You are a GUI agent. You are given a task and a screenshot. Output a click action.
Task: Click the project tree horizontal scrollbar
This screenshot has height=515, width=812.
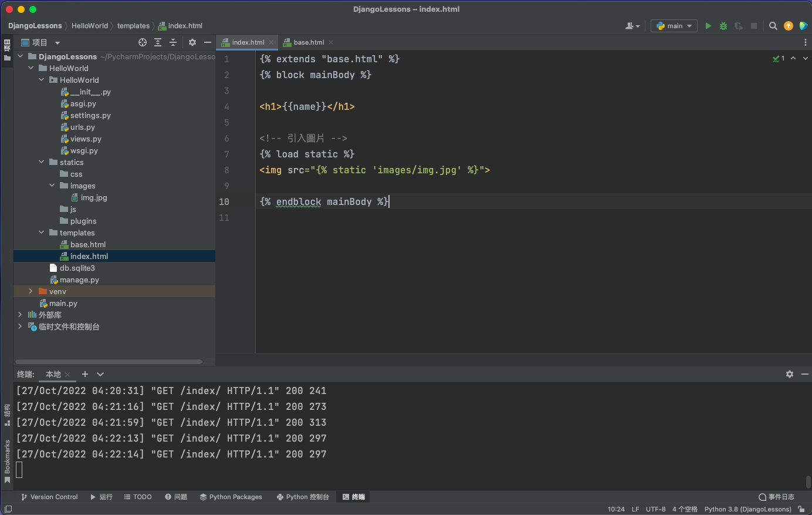coord(109,362)
